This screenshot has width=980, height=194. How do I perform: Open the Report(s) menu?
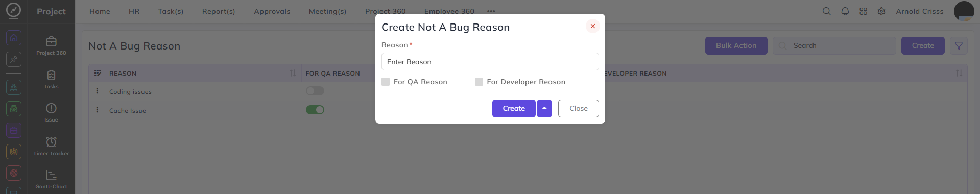219,11
